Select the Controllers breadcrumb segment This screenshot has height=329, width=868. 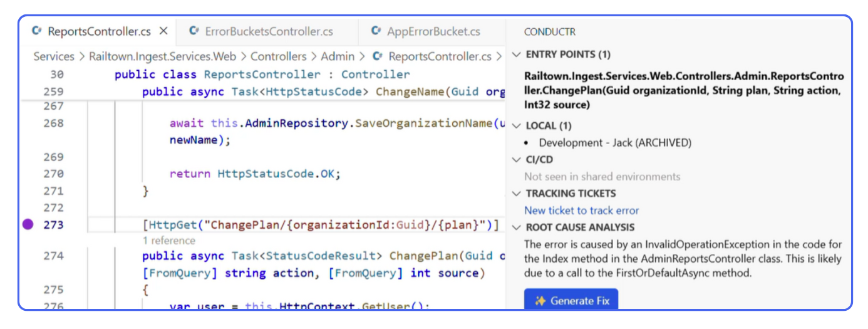pyautogui.click(x=278, y=56)
